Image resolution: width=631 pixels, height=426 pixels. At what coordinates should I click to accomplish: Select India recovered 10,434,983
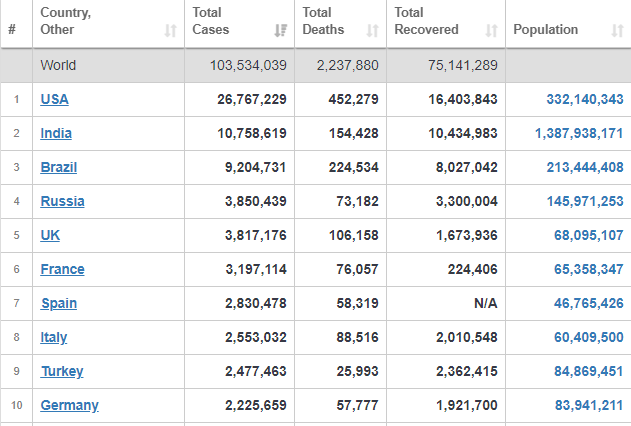coord(463,133)
